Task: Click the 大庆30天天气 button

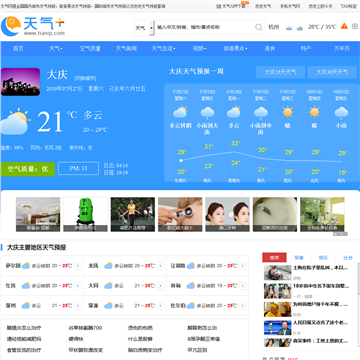Action: pos(332,72)
